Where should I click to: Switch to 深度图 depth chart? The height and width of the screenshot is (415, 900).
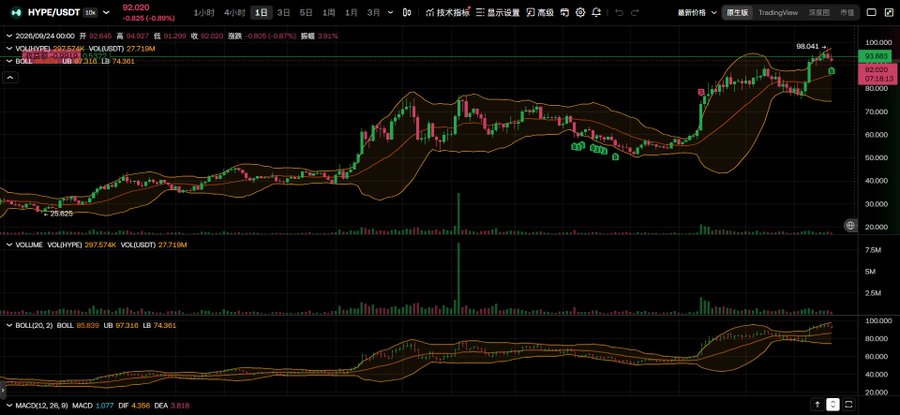(819, 12)
